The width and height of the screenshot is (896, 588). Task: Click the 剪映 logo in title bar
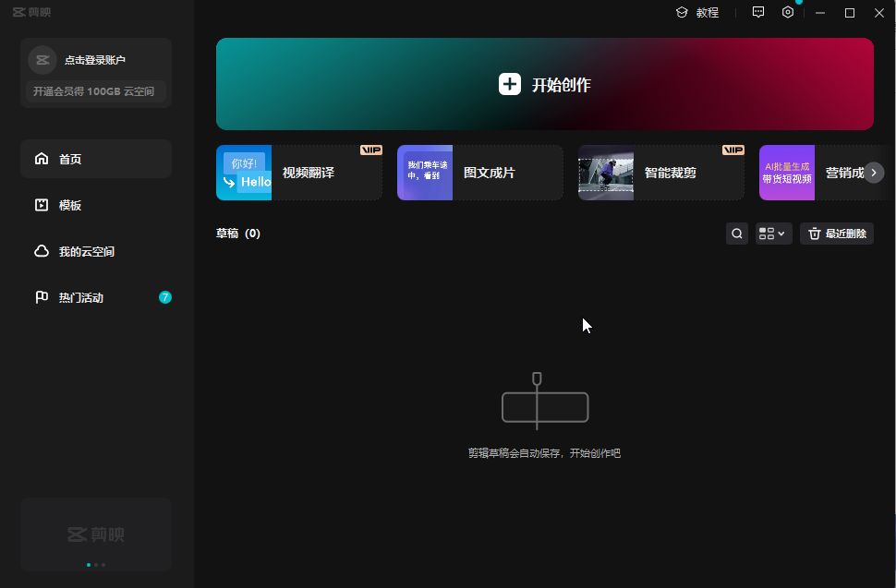pos(32,12)
